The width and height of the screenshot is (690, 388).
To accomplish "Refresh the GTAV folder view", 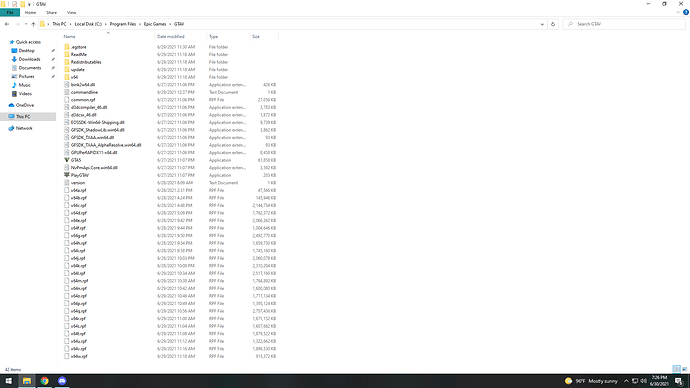I will 553,24.
